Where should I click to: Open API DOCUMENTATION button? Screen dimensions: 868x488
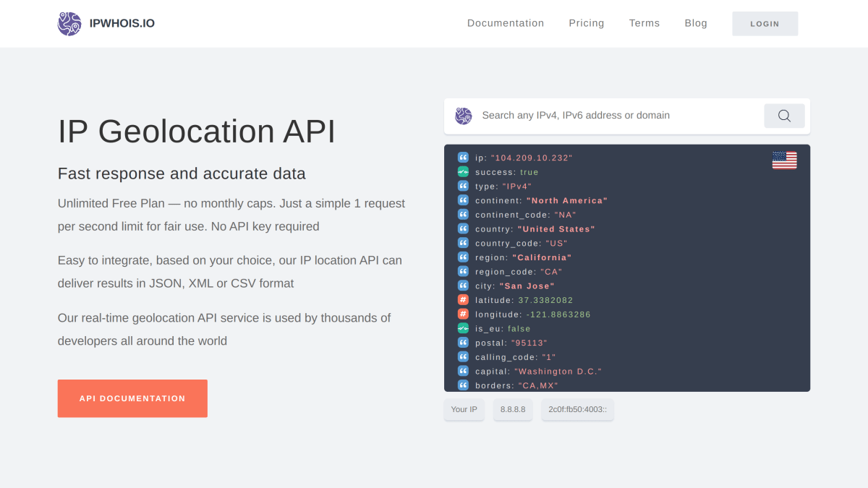[x=132, y=398]
